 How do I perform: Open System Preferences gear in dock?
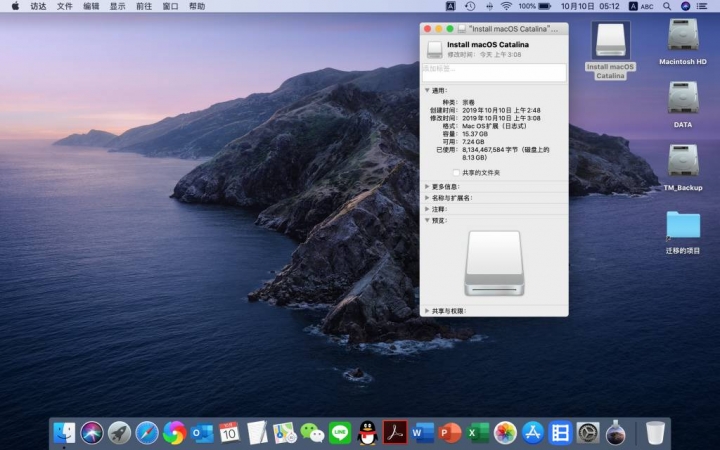pyautogui.click(x=588, y=433)
